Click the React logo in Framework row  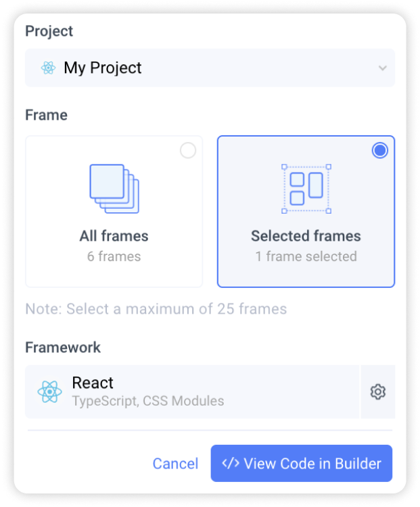50,391
